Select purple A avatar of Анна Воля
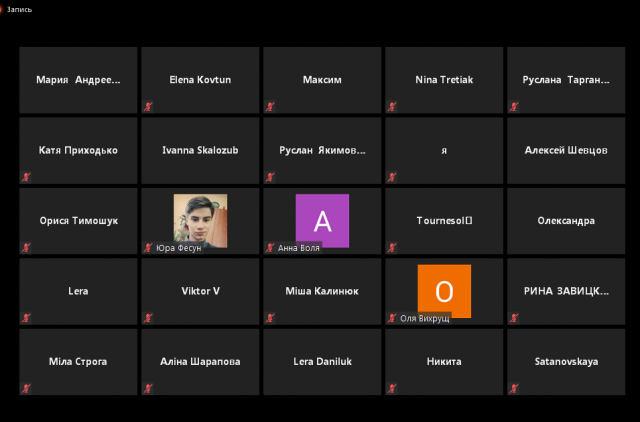Screen dimensions: 640x422 (322, 221)
